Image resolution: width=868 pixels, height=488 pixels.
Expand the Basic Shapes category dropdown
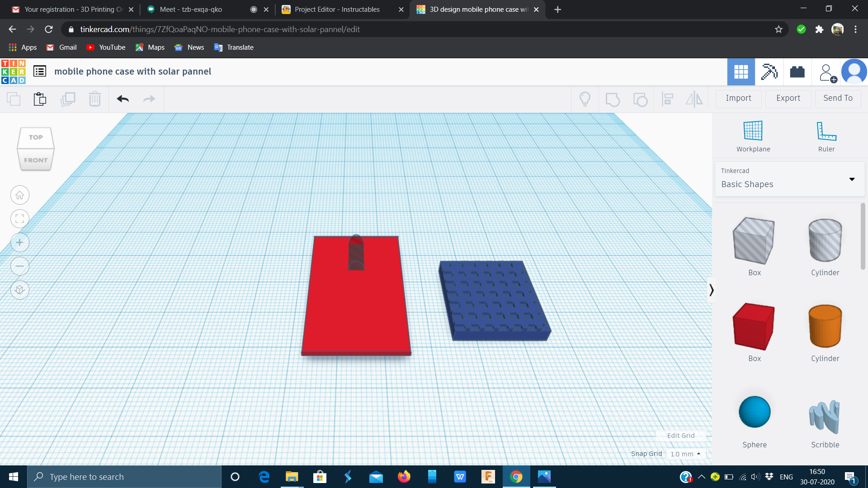click(x=852, y=179)
